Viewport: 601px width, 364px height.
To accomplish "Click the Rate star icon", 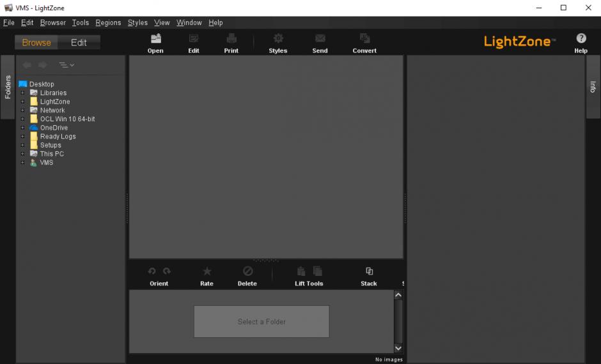I will point(207,271).
